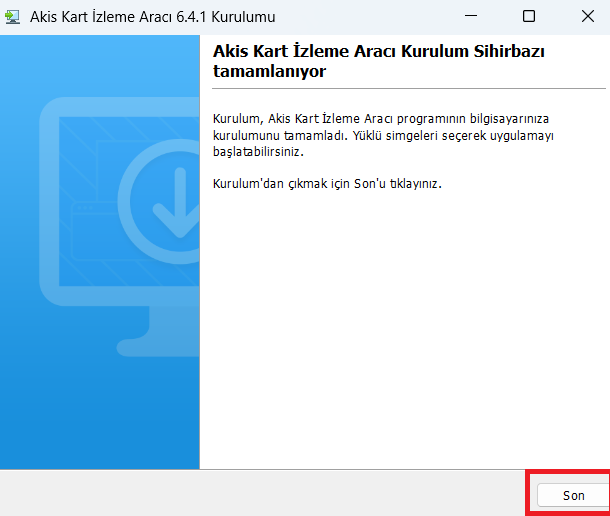
Task: Click the window title "Akis Kart İzleme Aracı 6.4.1 Kurulumu"
Action: point(152,17)
